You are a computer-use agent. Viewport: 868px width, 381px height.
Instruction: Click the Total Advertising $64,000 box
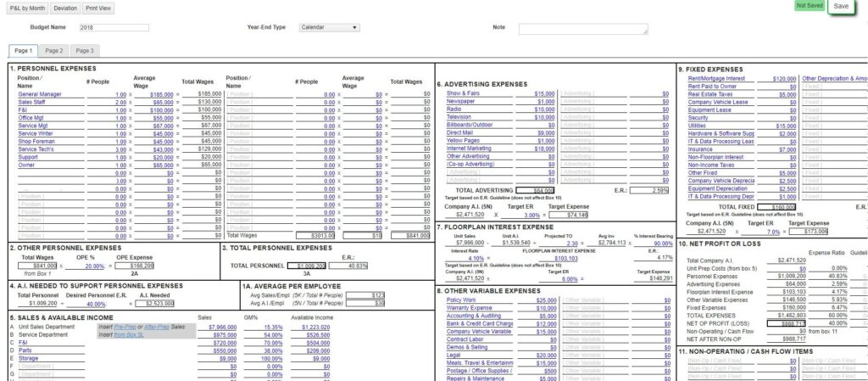(x=536, y=190)
